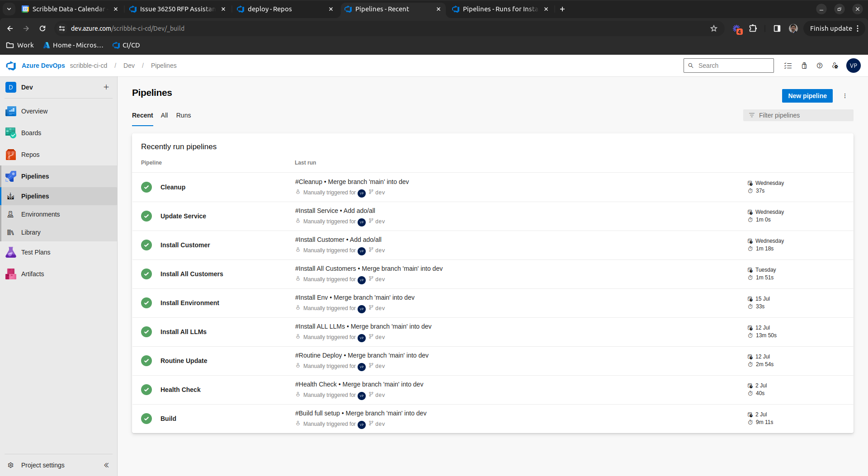This screenshot has width=868, height=476.
Task: Open Project settings
Action: coord(42,465)
